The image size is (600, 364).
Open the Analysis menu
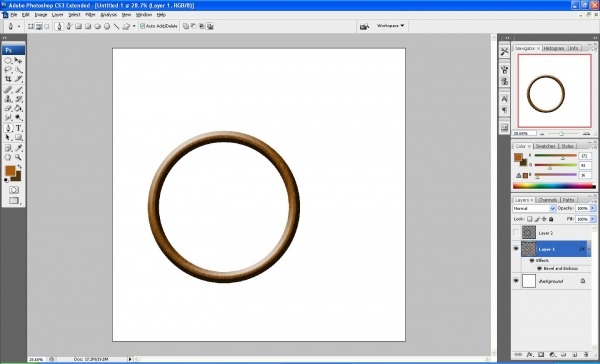point(109,15)
